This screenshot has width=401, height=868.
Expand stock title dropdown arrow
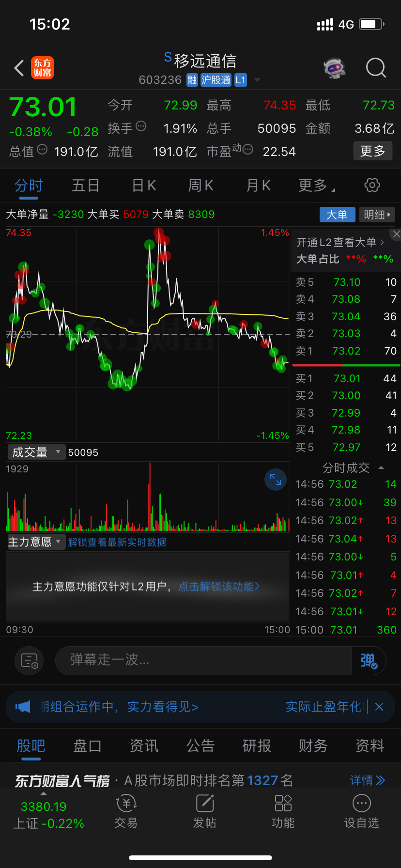point(257,80)
